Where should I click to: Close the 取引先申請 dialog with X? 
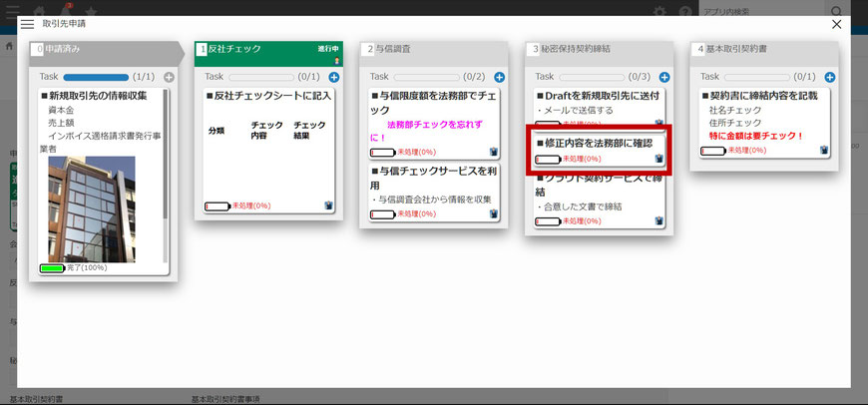click(x=836, y=24)
